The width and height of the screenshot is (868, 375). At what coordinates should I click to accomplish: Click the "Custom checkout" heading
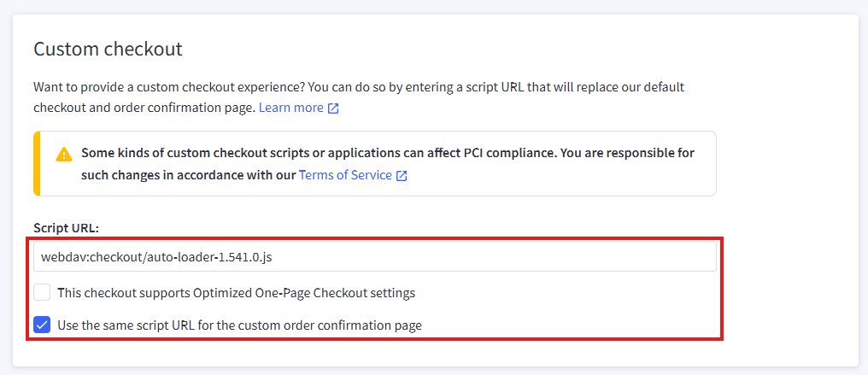click(108, 49)
